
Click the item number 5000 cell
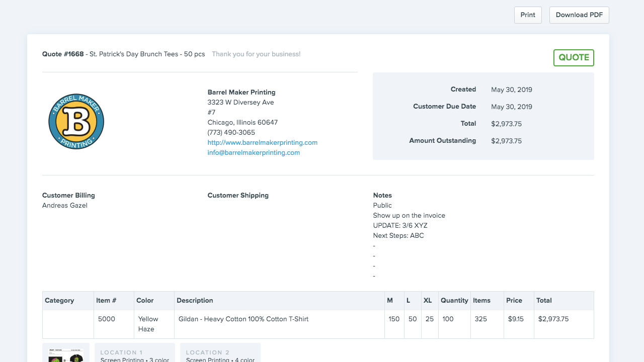tap(107, 319)
